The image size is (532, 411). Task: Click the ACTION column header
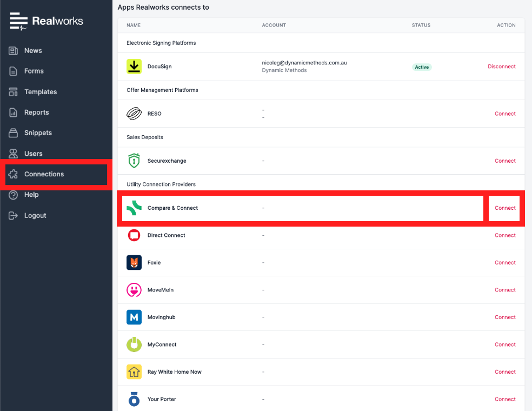point(506,25)
